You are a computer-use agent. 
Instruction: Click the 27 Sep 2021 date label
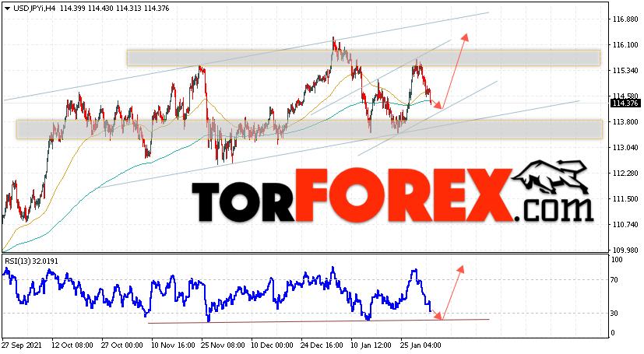click(x=22, y=345)
